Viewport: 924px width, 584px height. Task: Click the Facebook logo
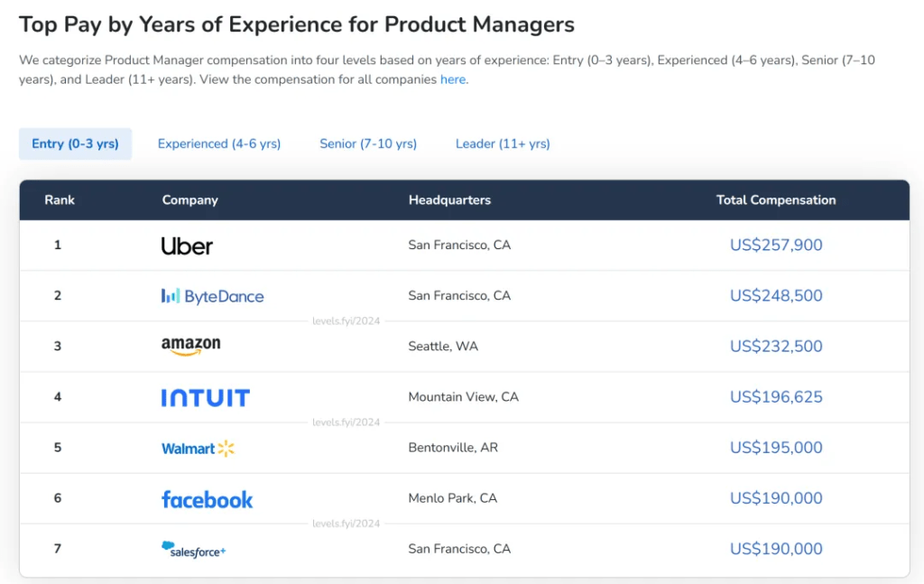(207, 500)
